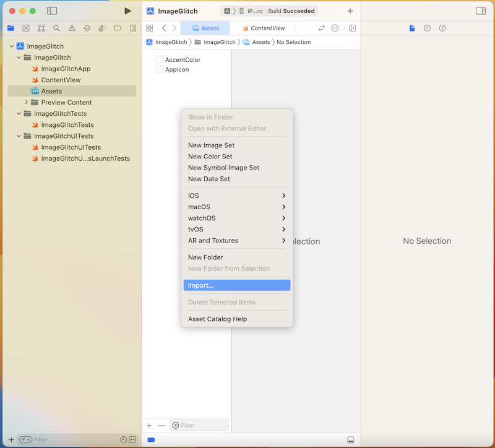Toggle the inspector panel visibility
This screenshot has width=495, height=448.
pyautogui.click(x=480, y=11)
